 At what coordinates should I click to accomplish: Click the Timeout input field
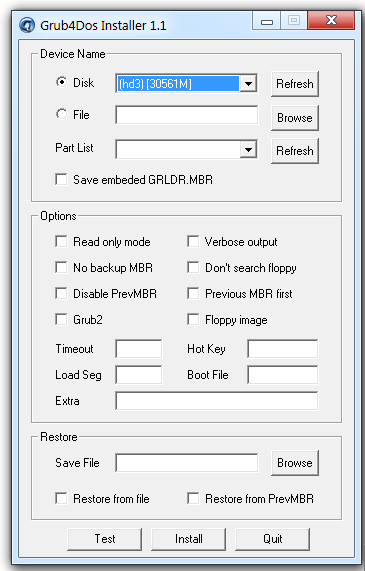click(138, 349)
